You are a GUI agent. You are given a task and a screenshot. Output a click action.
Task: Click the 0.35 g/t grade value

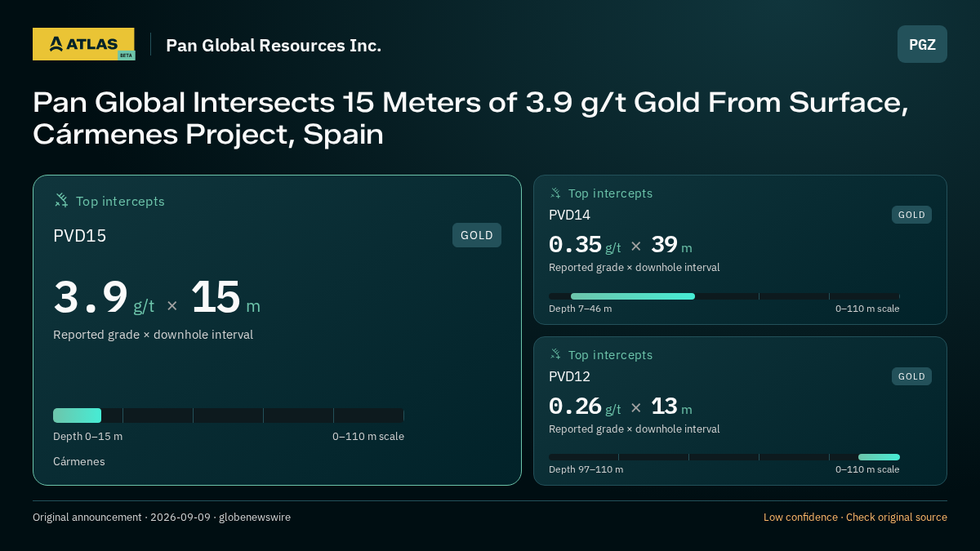(x=585, y=245)
